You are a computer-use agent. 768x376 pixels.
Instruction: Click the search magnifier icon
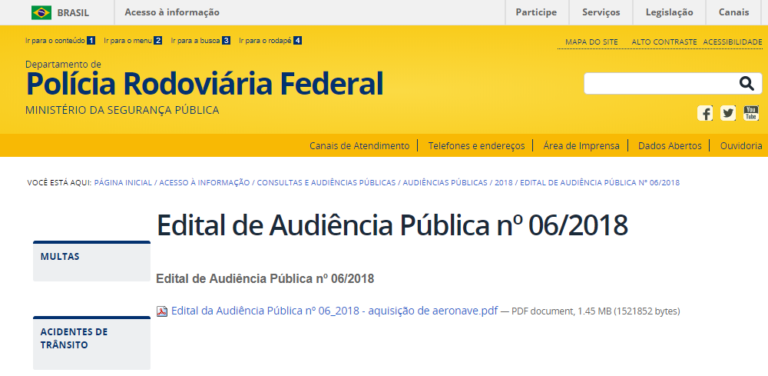click(x=746, y=84)
